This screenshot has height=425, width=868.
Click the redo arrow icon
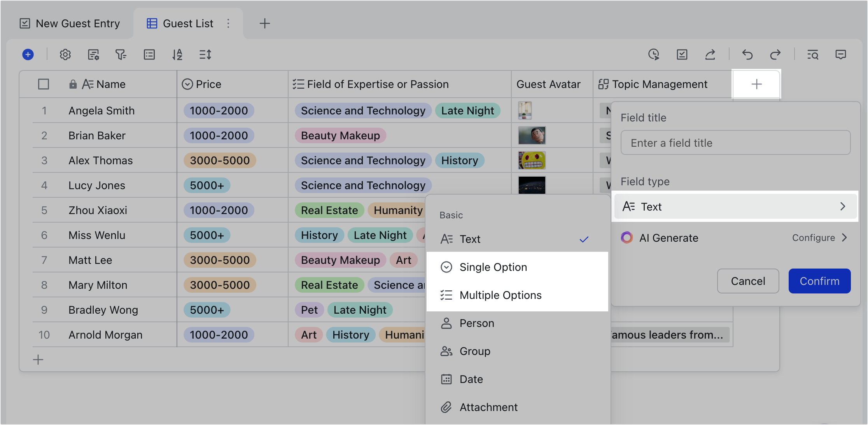pyautogui.click(x=775, y=54)
